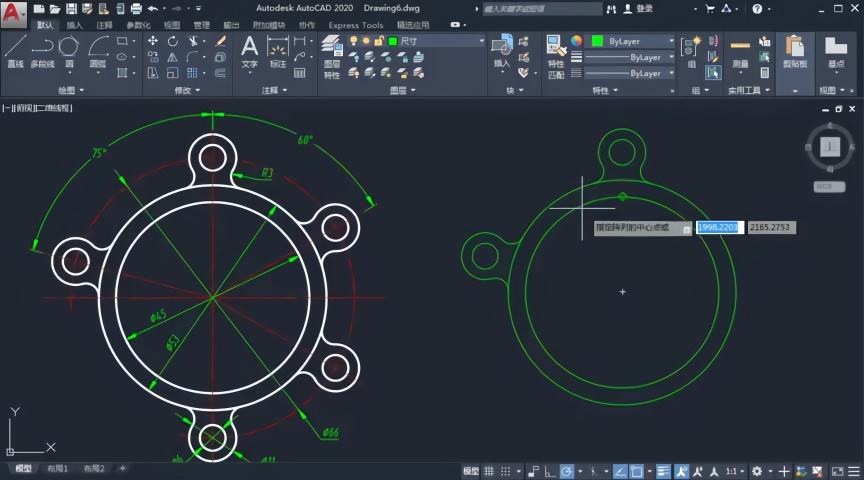Select the Line (直线) tool
This screenshot has width=864, height=480.
pos(15,51)
